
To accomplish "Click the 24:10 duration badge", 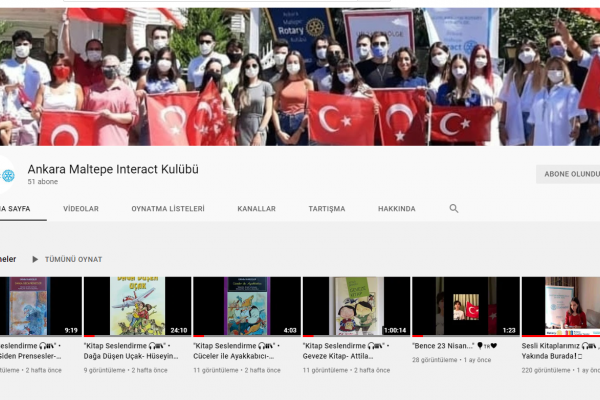I will 179,330.
